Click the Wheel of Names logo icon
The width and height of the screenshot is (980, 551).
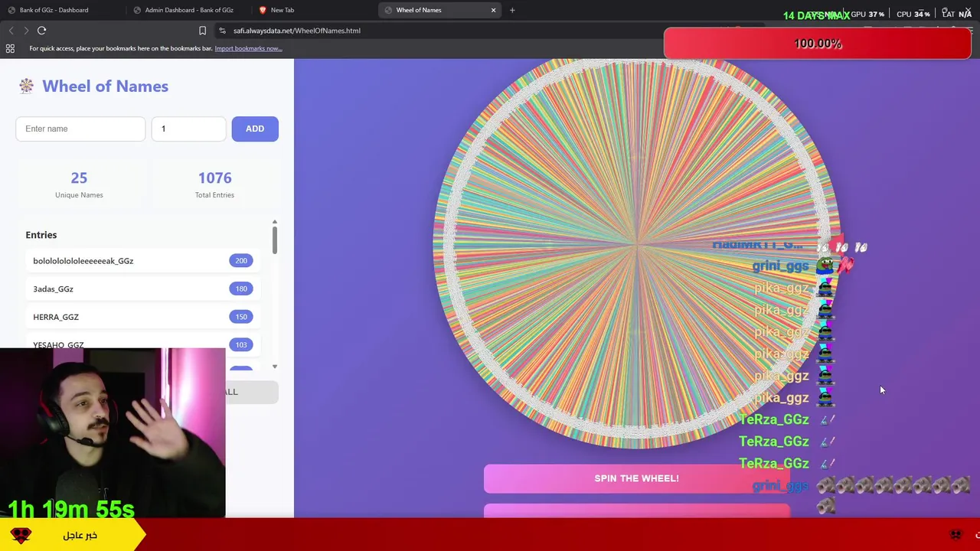(x=27, y=86)
